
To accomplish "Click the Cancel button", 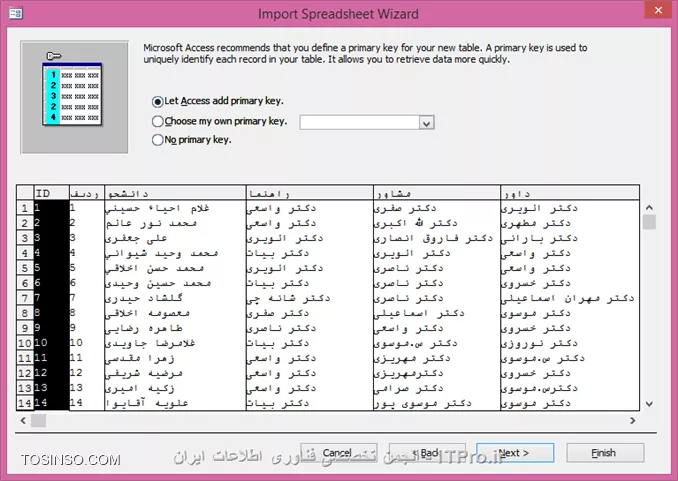I will tap(339, 453).
